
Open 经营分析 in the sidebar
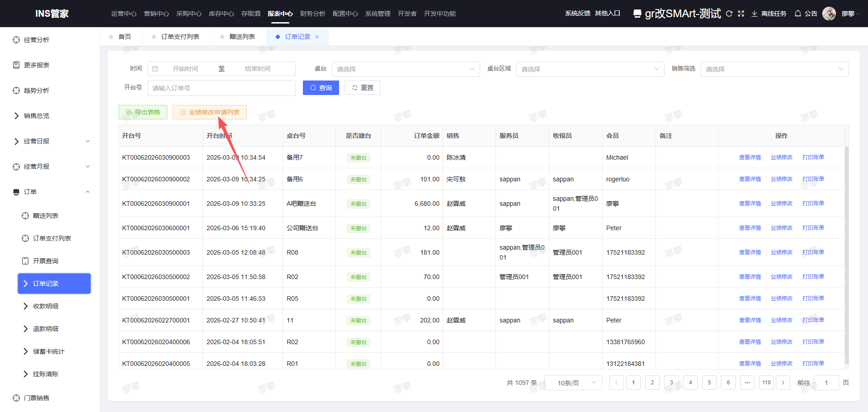(37, 40)
